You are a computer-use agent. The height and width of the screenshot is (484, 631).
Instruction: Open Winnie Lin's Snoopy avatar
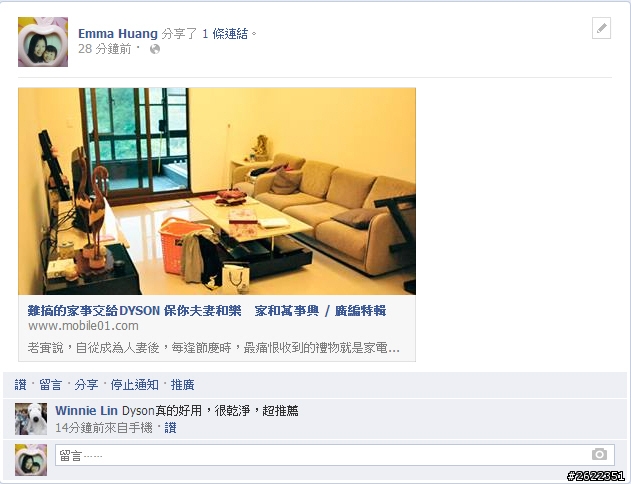click(x=31, y=419)
